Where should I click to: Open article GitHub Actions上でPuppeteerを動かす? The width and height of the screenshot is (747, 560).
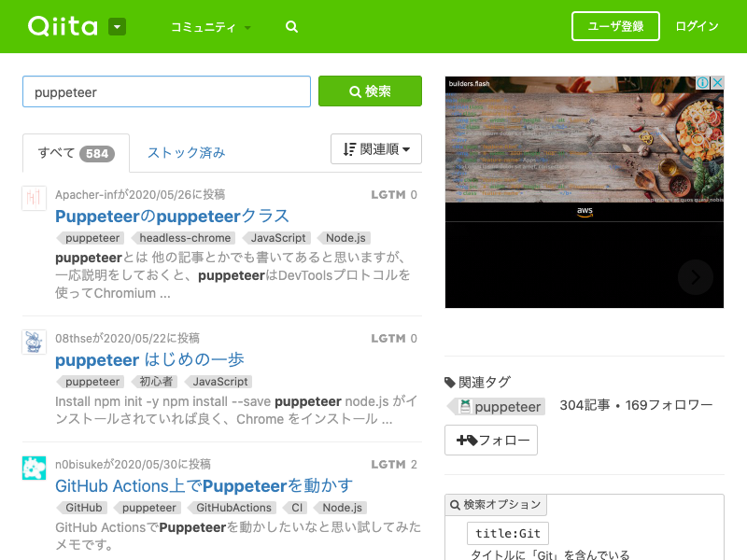click(x=204, y=485)
